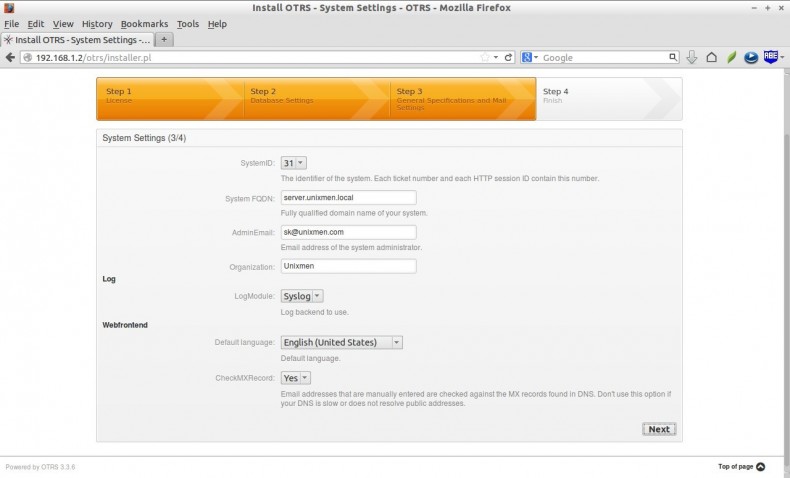The height and width of the screenshot is (478, 790).
Task: Open the File menu
Action: tap(11, 24)
